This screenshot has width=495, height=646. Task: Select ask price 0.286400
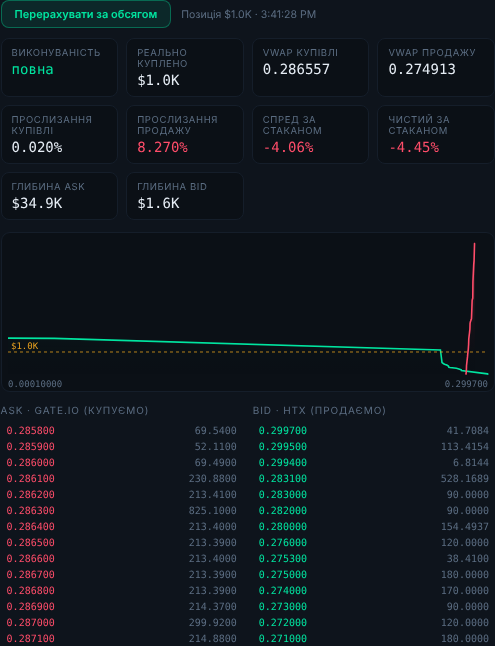coord(30,527)
